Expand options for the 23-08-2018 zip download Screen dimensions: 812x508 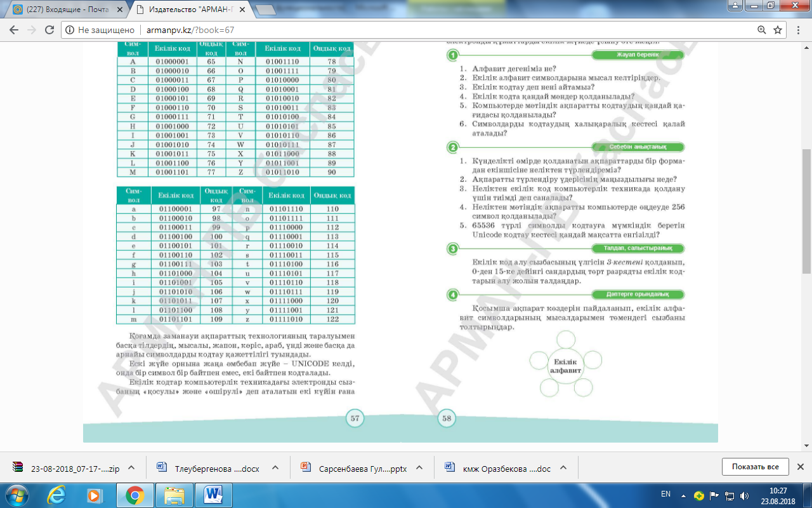131,467
